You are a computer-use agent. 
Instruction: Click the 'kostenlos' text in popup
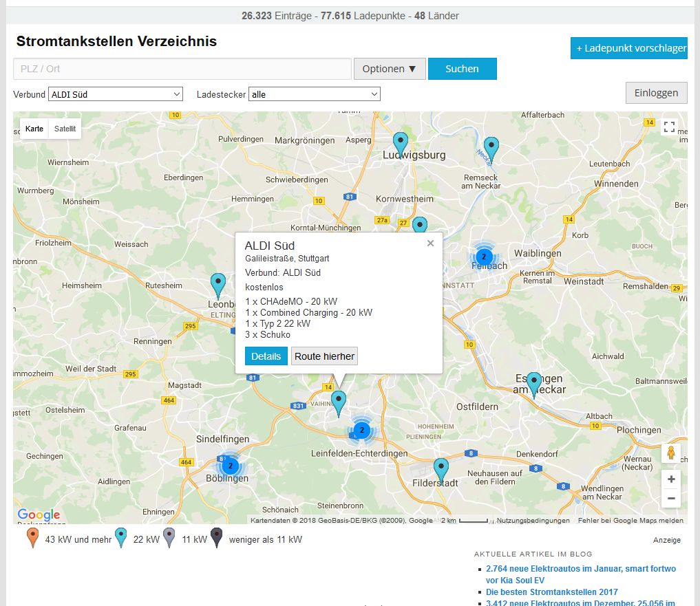[x=264, y=287]
